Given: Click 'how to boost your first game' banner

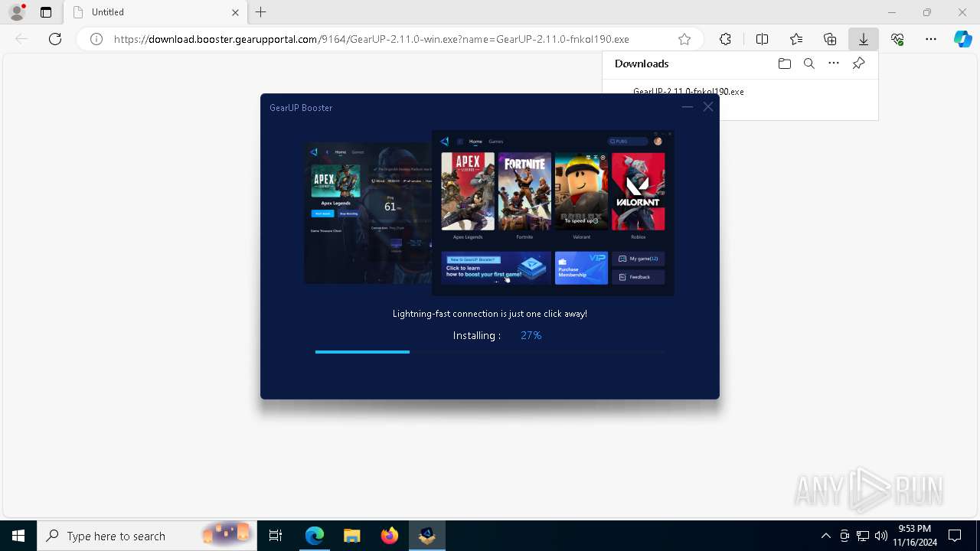Looking at the screenshot, I should click(x=496, y=268).
